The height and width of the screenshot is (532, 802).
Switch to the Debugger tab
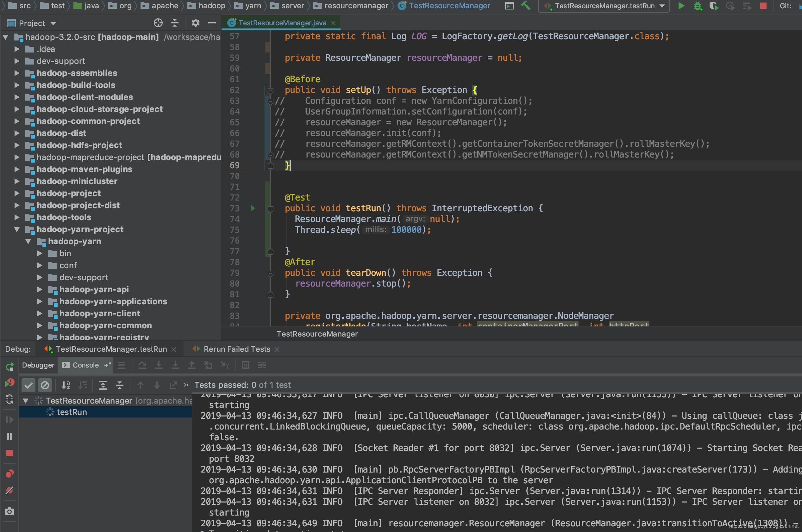[x=38, y=365]
